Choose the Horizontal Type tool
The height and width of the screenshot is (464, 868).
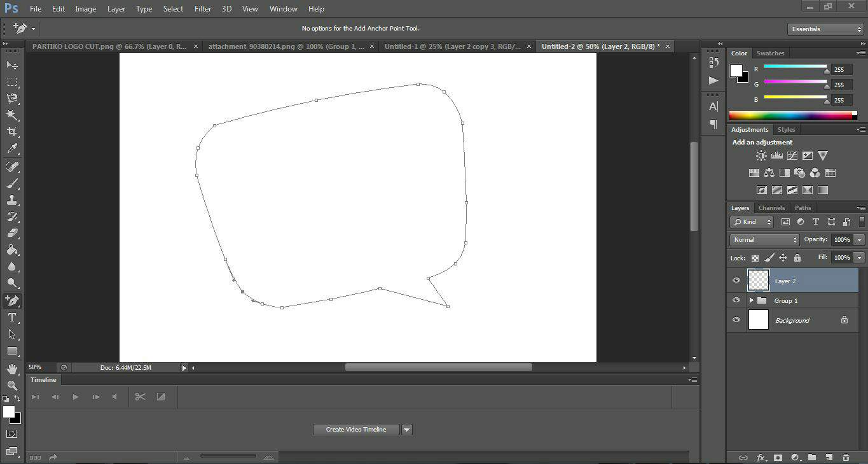[x=12, y=318]
